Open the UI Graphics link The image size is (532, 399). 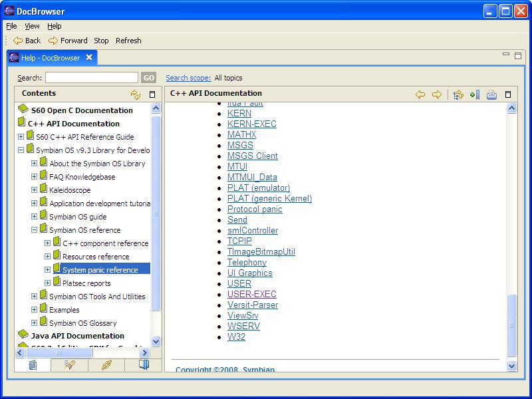point(250,273)
